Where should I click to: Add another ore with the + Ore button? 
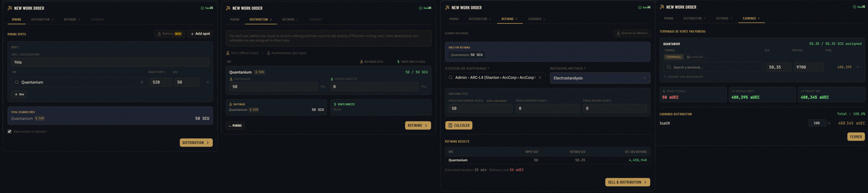19,94
